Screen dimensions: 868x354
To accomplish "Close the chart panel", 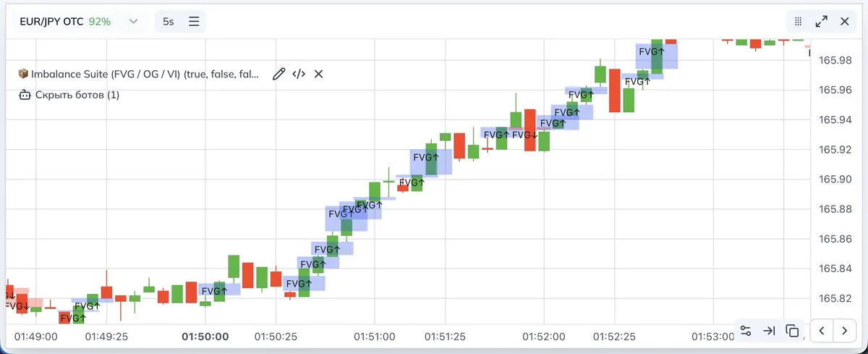I will [x=844, y=22].
